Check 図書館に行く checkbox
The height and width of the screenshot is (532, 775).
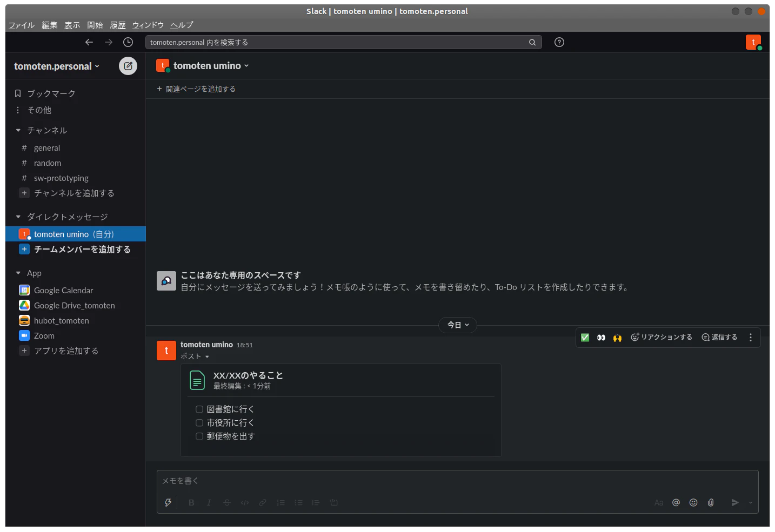pos(199,409)
